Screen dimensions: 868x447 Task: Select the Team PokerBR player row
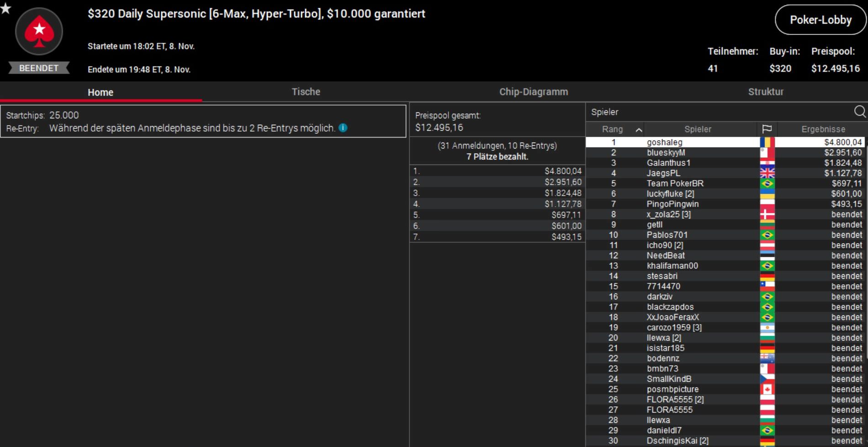(675, 183)
